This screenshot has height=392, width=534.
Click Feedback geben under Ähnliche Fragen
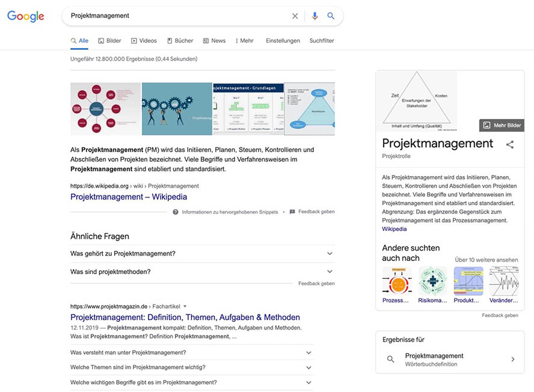coord(316,283)
